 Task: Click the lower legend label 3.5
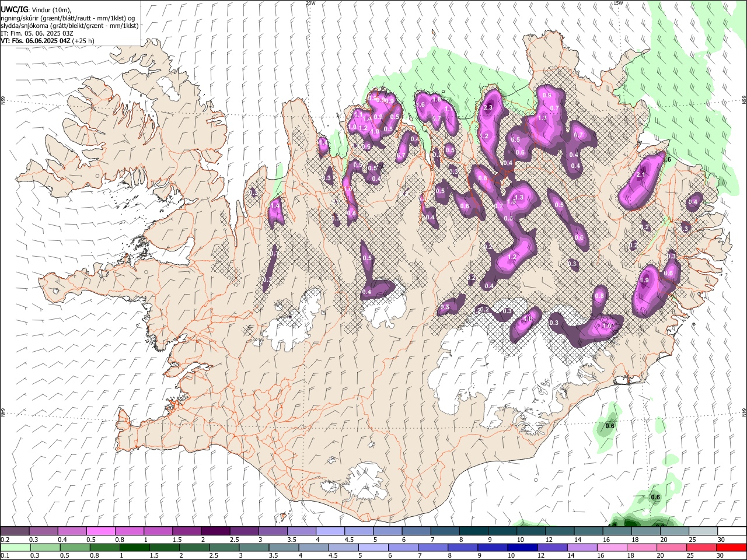pyautogui.click(x=273, y=556)
